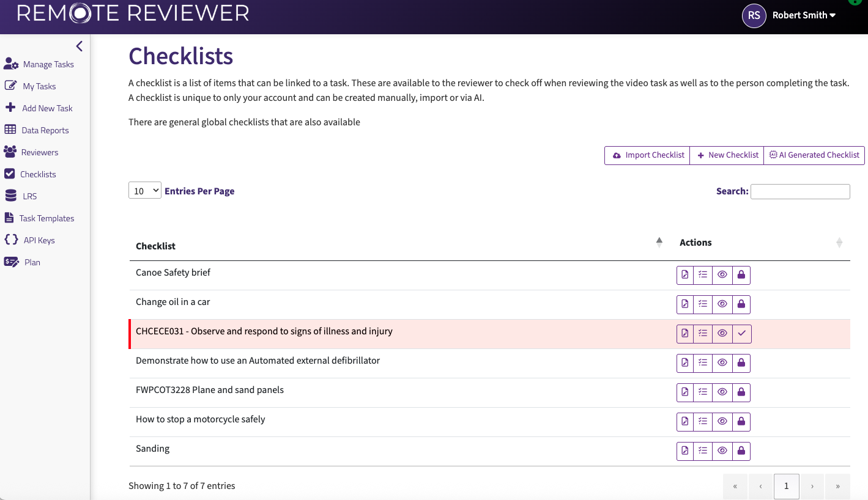Unlock the How to stop a motorcycle safely checklist

[741, 421]
